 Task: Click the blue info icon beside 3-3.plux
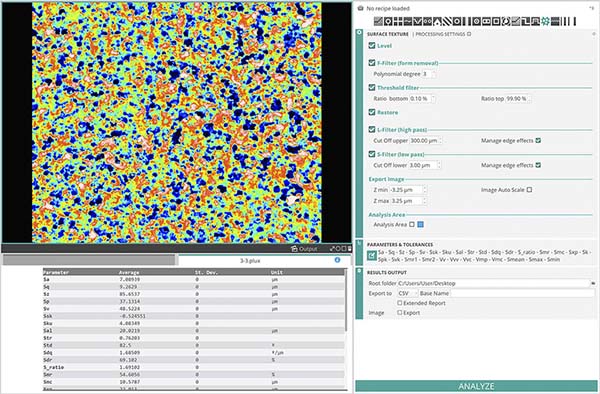pyautogui.click(x=337, y=260)
